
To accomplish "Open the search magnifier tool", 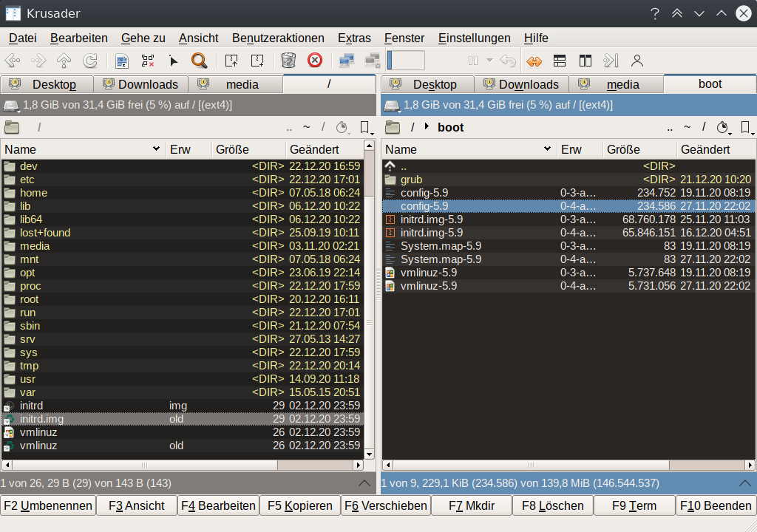I will (199, 61).
